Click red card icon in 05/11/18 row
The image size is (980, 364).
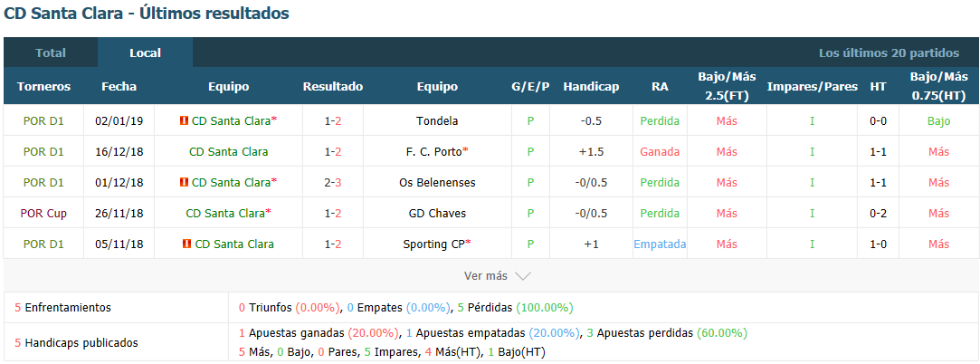(187, 244)
